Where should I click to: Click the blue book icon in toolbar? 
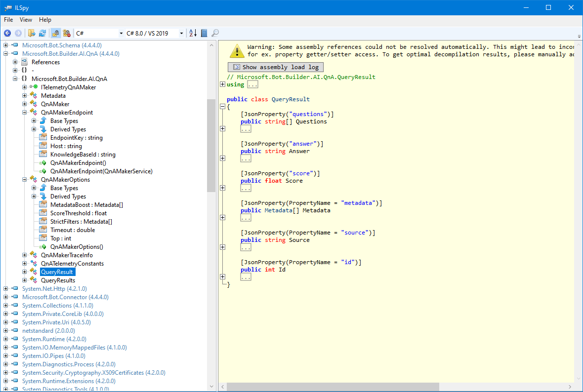click(x=204, y=33)
